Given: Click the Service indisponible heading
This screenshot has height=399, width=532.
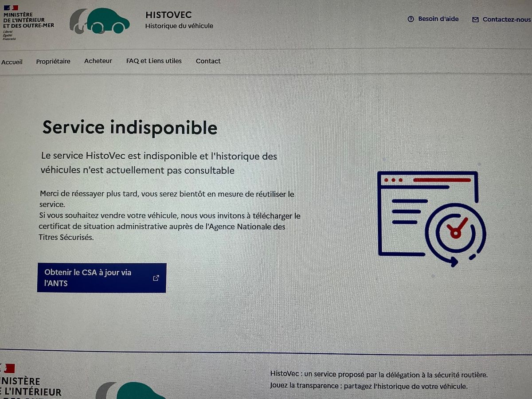Looking at the screenshot, I should (x=130, y=127).
